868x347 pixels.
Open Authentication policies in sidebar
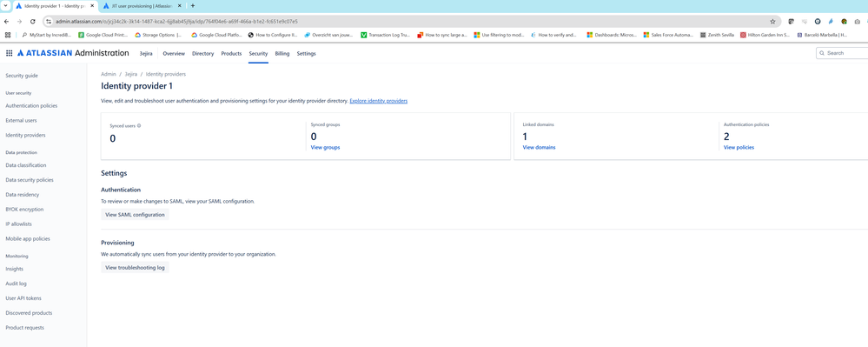(31, 106)
